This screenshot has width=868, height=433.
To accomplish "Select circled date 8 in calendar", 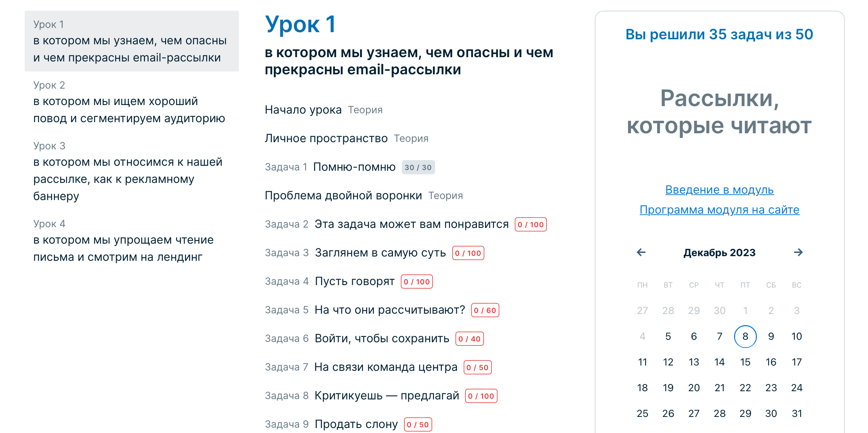I will (x=745, y=336).
